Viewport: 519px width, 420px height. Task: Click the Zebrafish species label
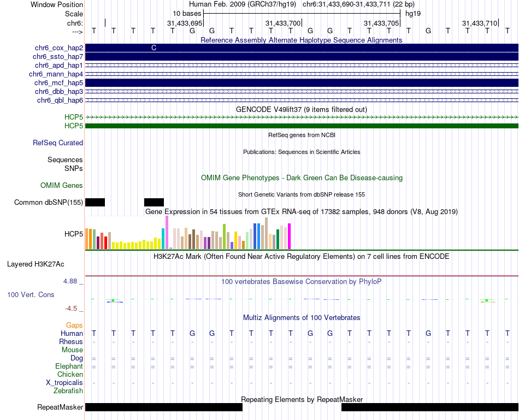pos(68,391)
